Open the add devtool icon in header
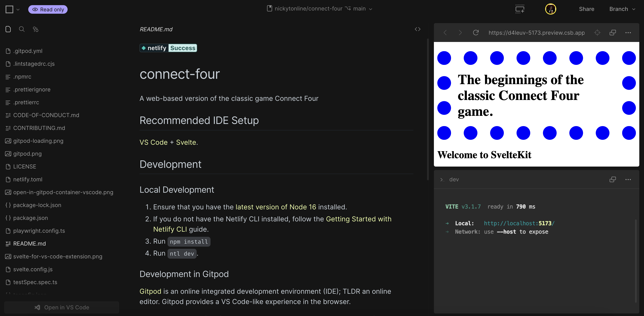 click(x=520, y=9)
